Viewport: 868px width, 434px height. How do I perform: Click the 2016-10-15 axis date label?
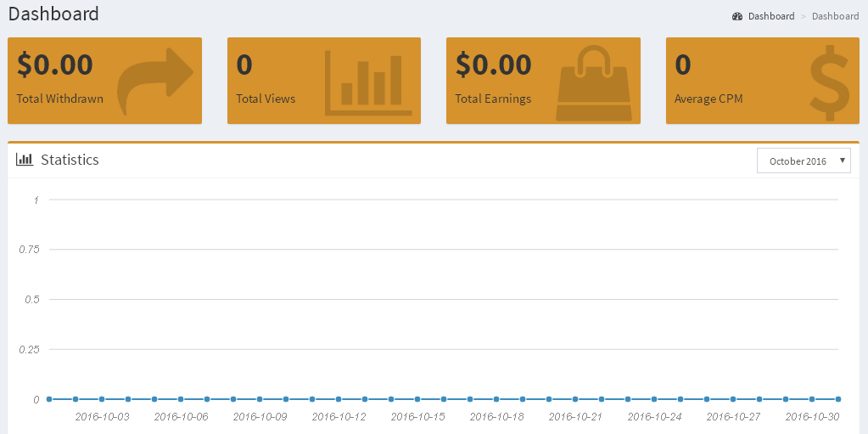click(417, 417)
